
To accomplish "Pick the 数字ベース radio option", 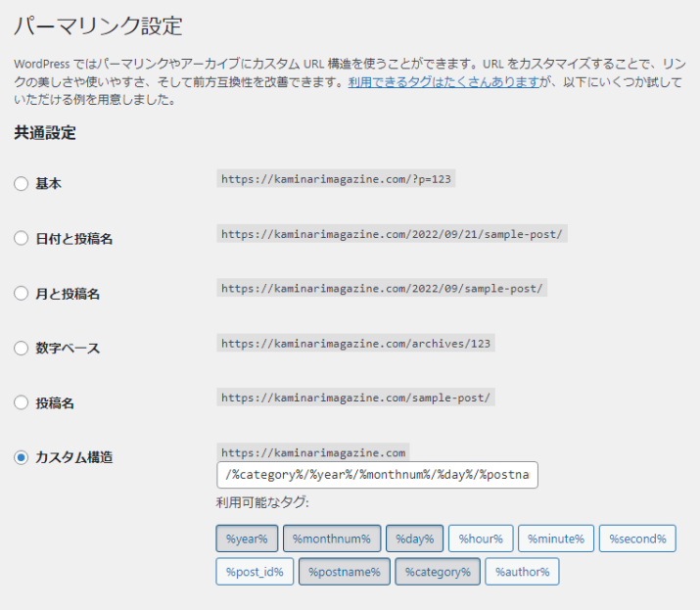I will pyautogui.click(x=22, y=349).
